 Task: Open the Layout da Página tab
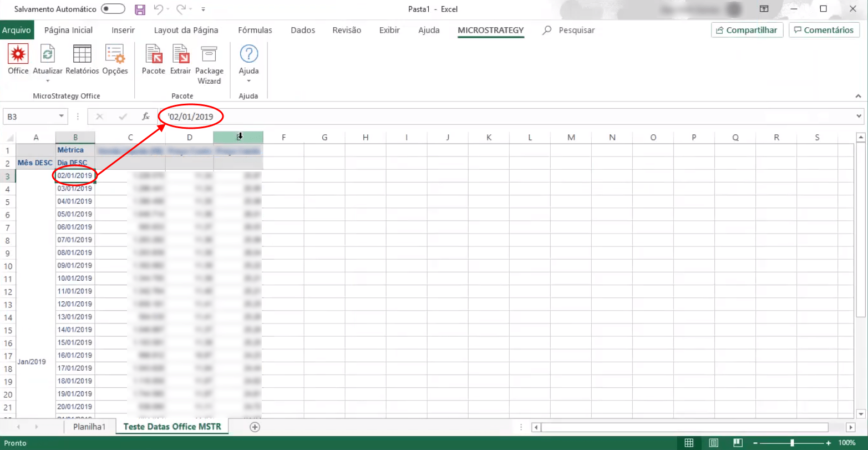pyautogui.click(x=186, y=30)
